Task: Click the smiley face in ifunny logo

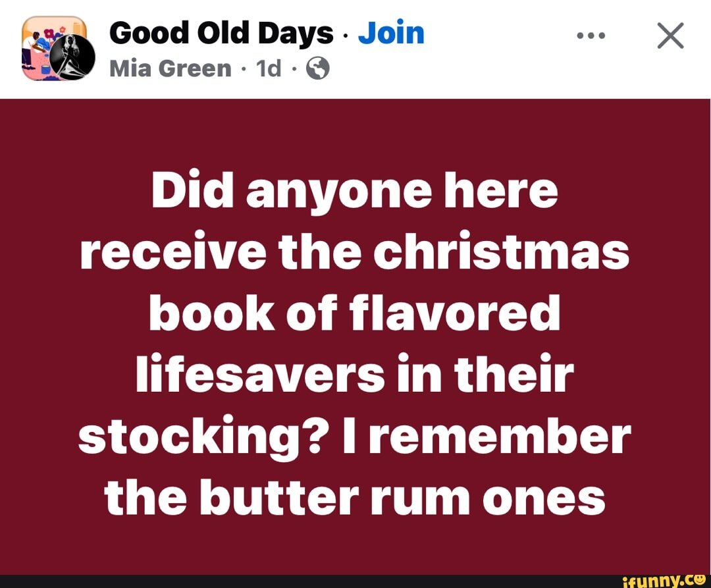Action: point(700,579)
